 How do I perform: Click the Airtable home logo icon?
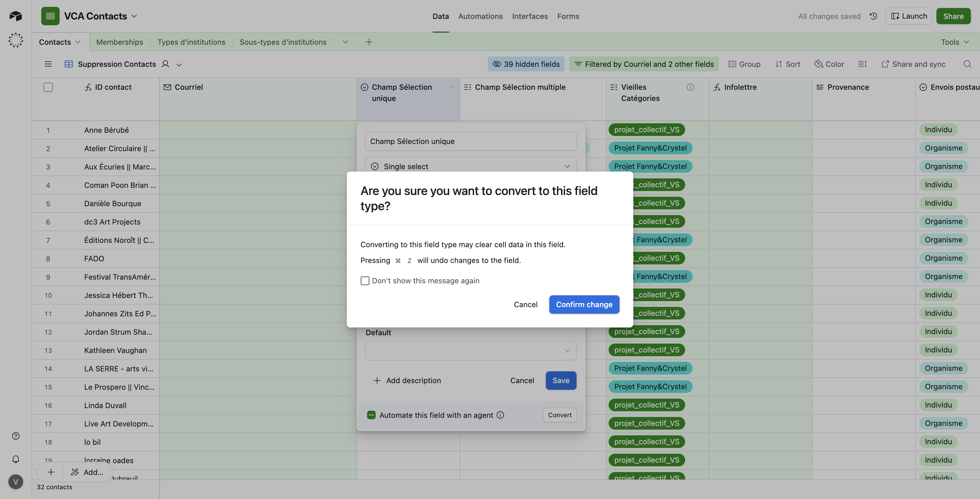[15, 16]
